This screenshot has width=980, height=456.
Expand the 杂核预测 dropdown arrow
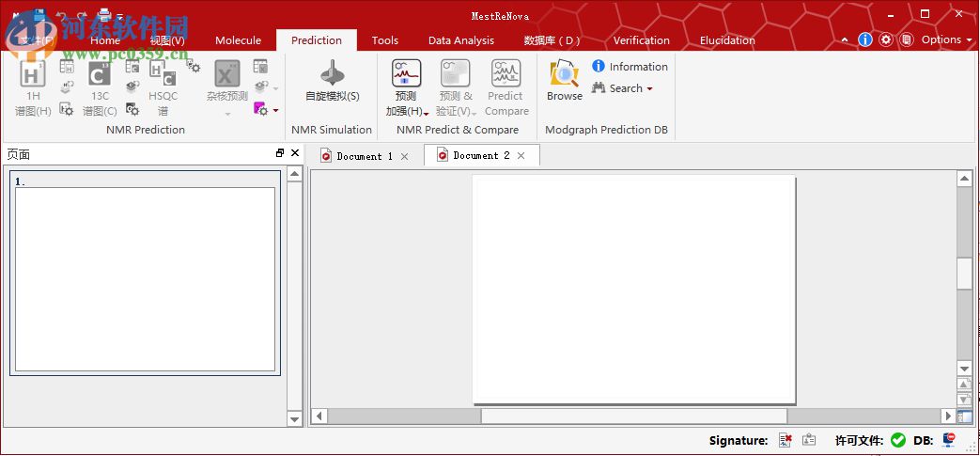point(227,114)
